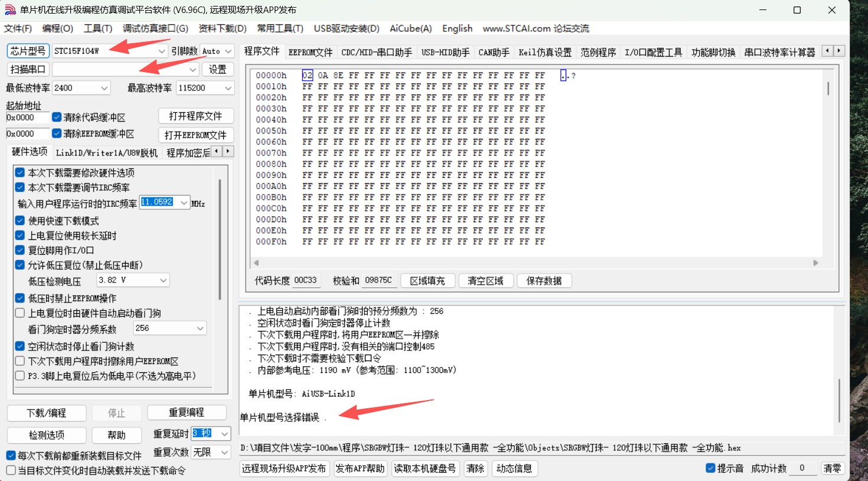Click the IRC frequency 11.0592 input field
The width and height of the screenshot is (868, 481).
(x=158, y=203)
